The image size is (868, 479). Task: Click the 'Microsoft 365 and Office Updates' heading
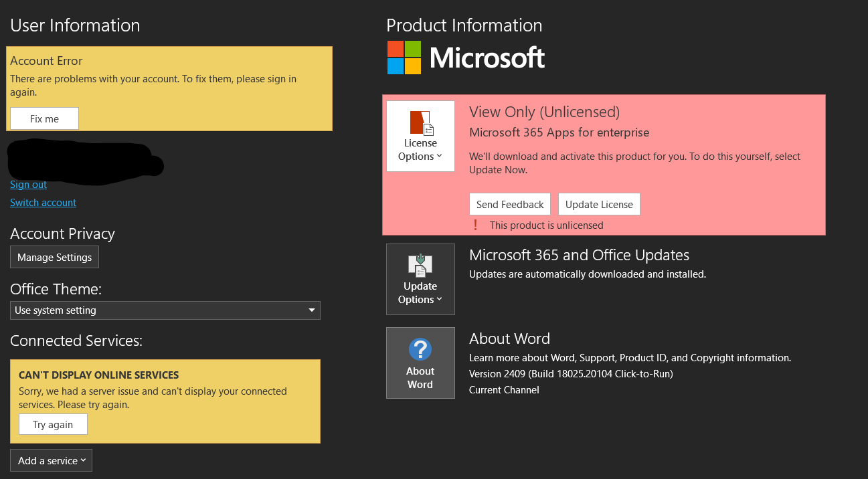[579, 255]
